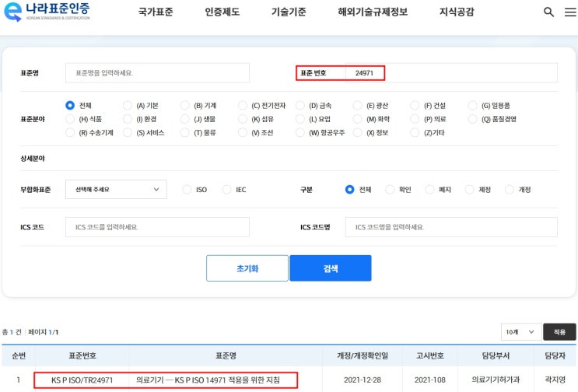Select the (S) 서비스 radio button

pos(128,133)
